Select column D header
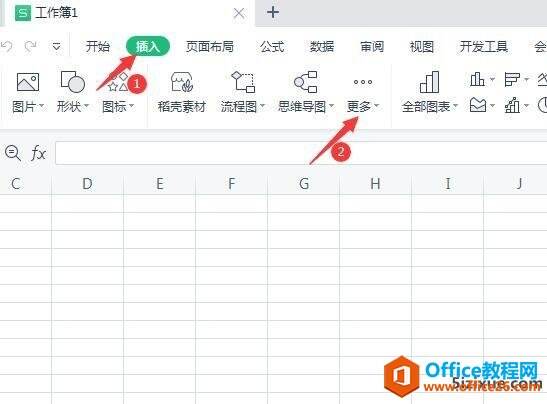547x404 pixels. click(x=88, y=184)
